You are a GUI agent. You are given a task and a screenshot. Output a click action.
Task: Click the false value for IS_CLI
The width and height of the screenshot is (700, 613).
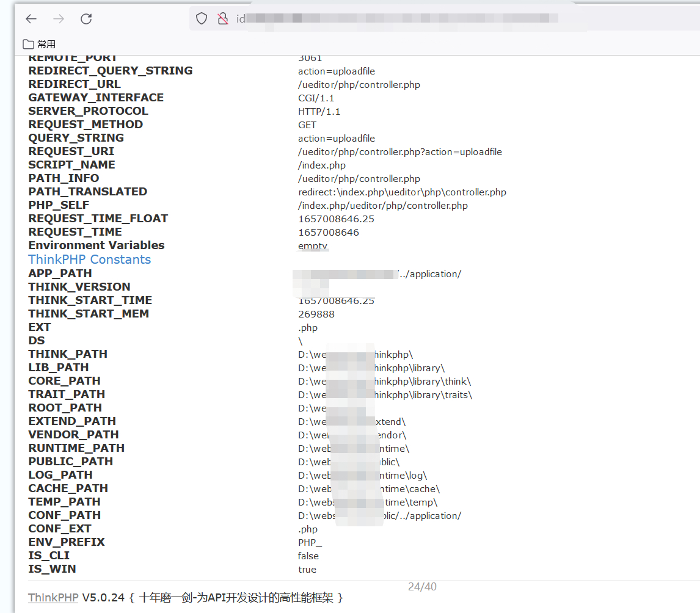coord(308,556)
